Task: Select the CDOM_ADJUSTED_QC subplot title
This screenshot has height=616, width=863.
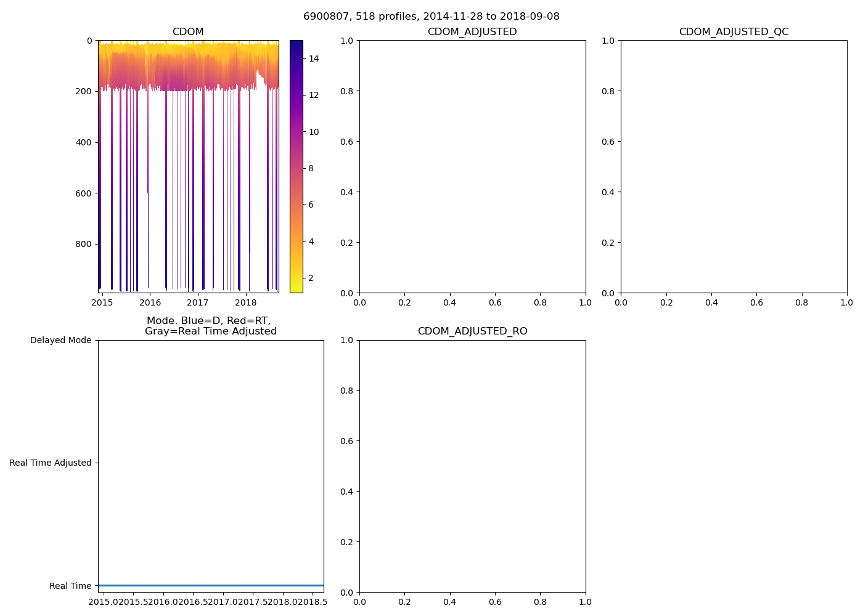Action: coord(734,32)
